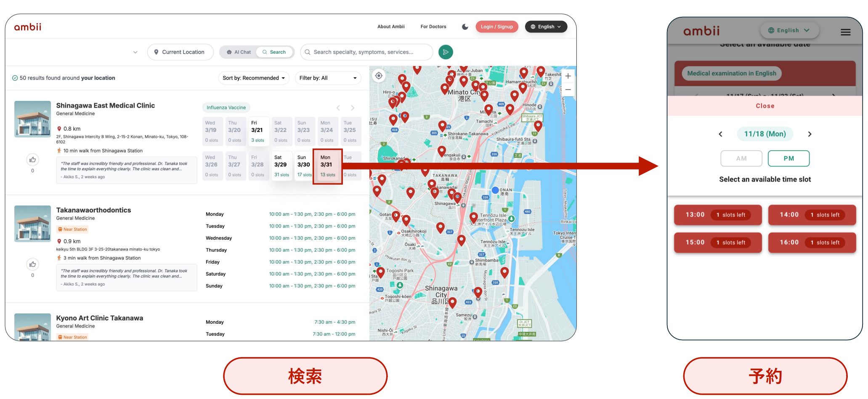The width and height of the screenshot is (868, 399).
Task: Click the map locate-me crosshair icon
Action: [379, 76]
